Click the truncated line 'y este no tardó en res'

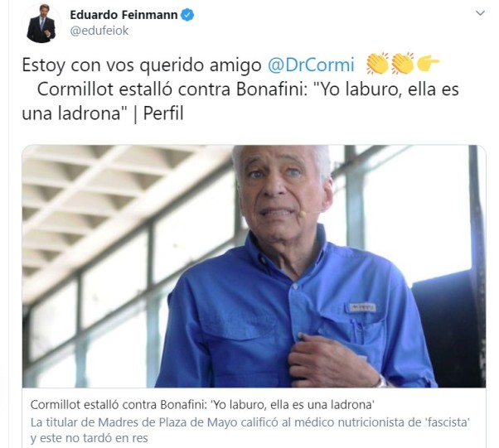tap(90, 438)
